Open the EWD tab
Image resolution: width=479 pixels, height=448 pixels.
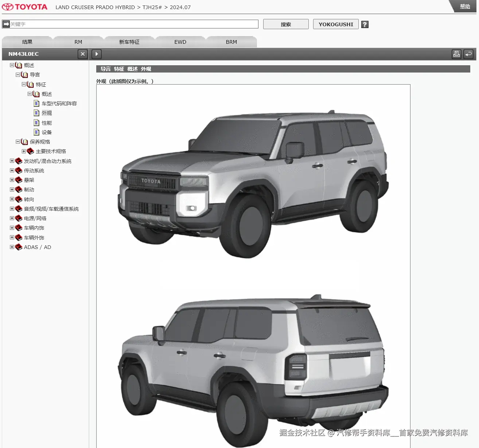[180, 42]
